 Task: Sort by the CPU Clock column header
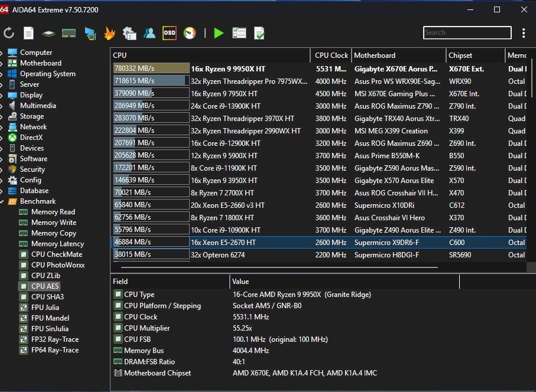point(331,55)
